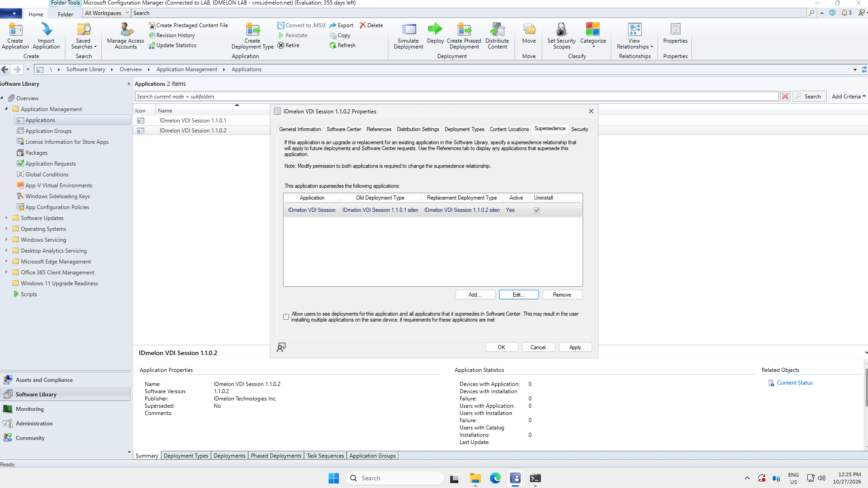Check Allow users to see deployments option

point(286,317)
